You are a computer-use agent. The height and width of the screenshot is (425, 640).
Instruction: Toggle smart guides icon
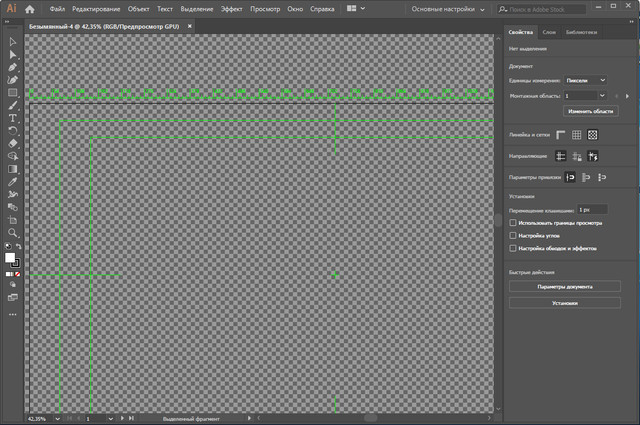pyautogui.click(x=592, y=156)
